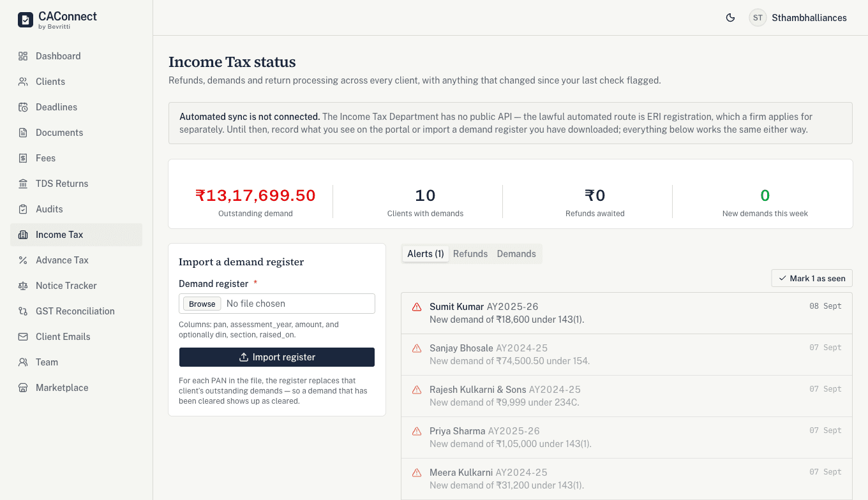Viewport: 868px width, 500px height.
Task: Click warning icon beside Sanjay Bhosale alert
Action: (417, 348)
